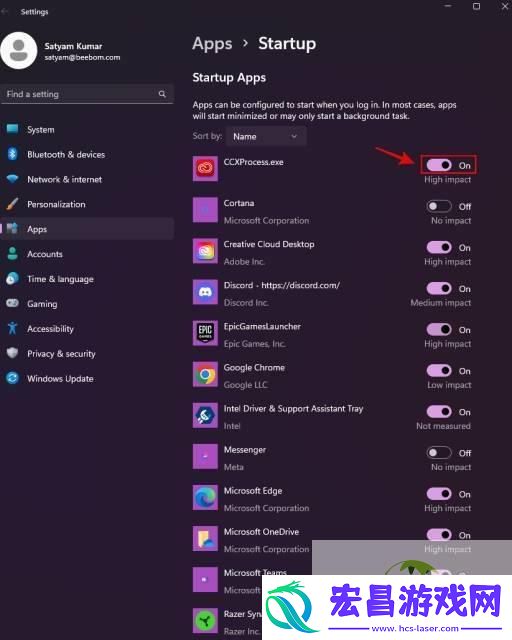Click the search magnifier icon
Viewport: 512px width, 640px height.
pyautogui.click(x=162, y=94)
